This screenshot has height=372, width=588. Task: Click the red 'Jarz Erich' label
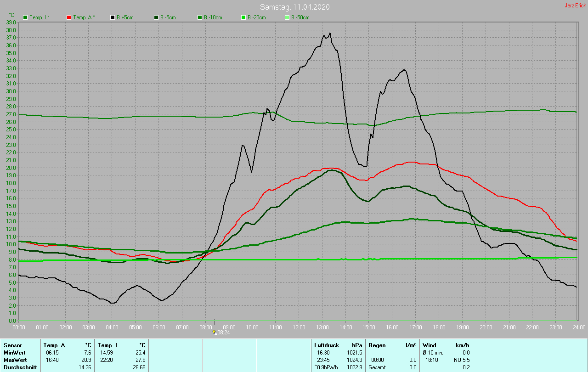(575, 6)
